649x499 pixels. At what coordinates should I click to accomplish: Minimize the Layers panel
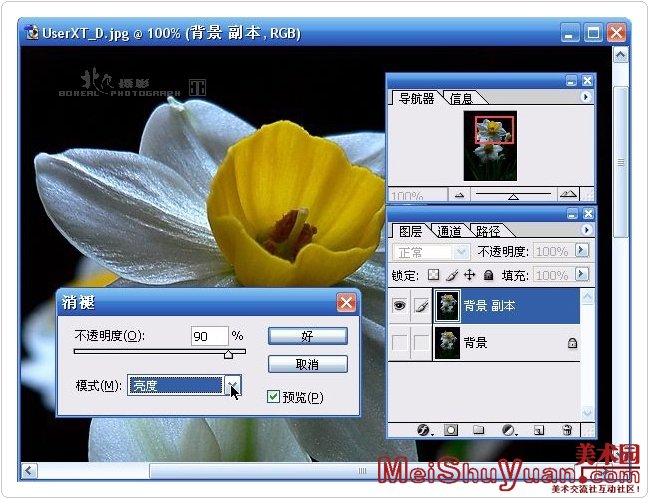[572, 214]
